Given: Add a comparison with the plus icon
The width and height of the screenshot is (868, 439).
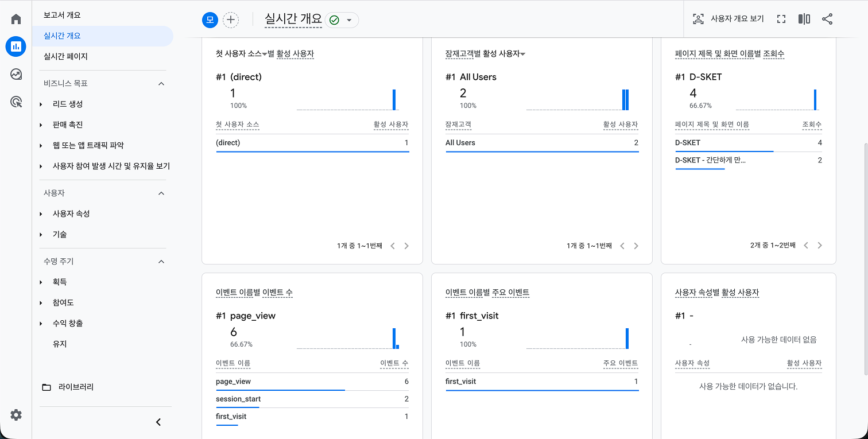Looking at the screenshot, I should [231, 20].
